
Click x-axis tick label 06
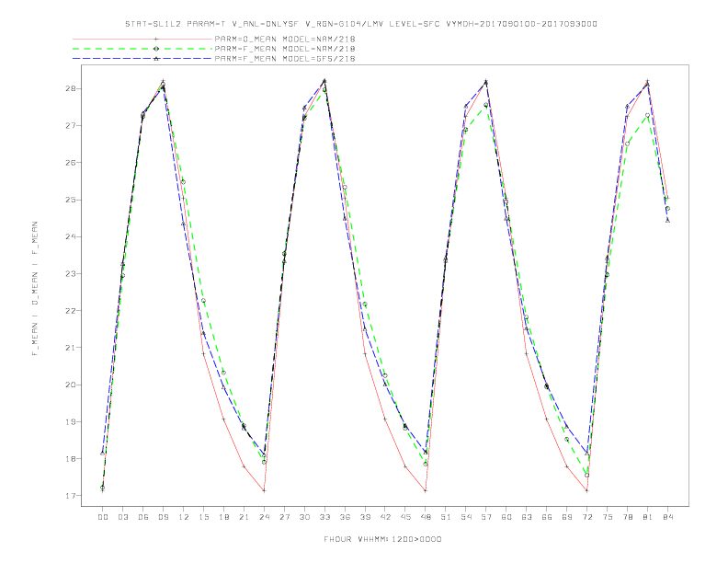click(143, 517)
